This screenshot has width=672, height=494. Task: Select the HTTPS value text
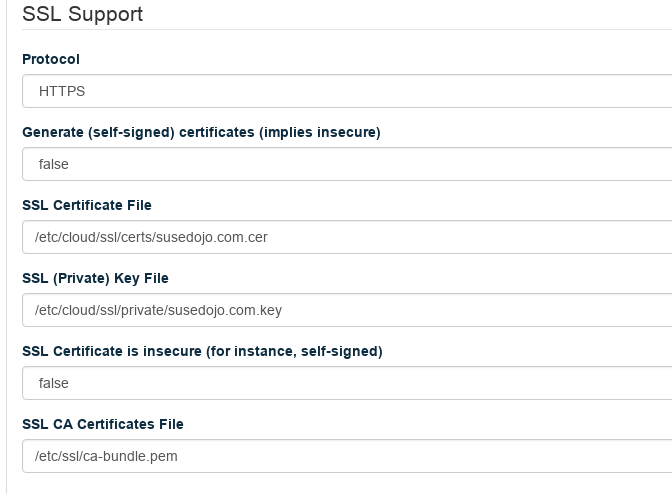(x=62, y=91)
